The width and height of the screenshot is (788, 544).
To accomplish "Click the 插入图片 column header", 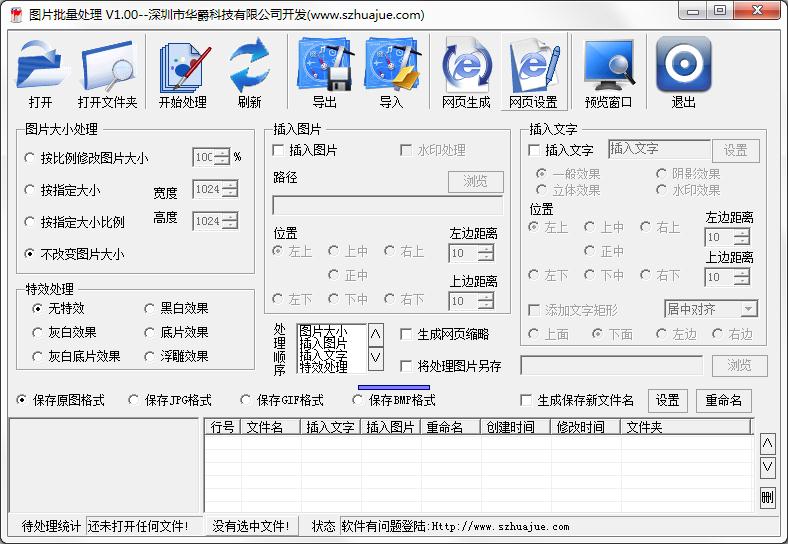I will coord(390,427).
